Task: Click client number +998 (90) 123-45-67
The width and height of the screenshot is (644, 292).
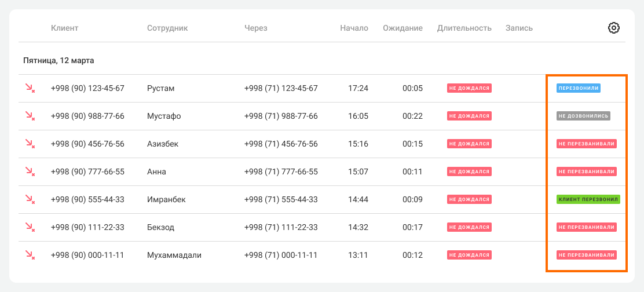Action: (87, 88)
